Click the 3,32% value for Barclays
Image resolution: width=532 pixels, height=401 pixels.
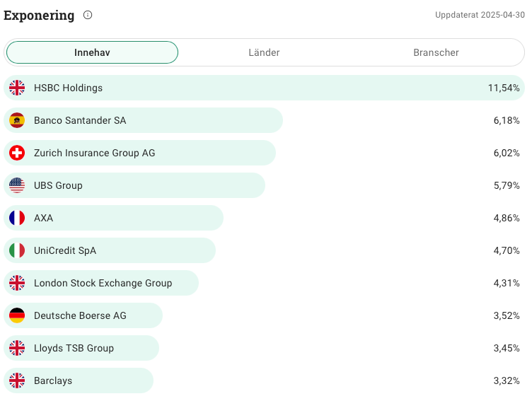(x=507, y=380)
